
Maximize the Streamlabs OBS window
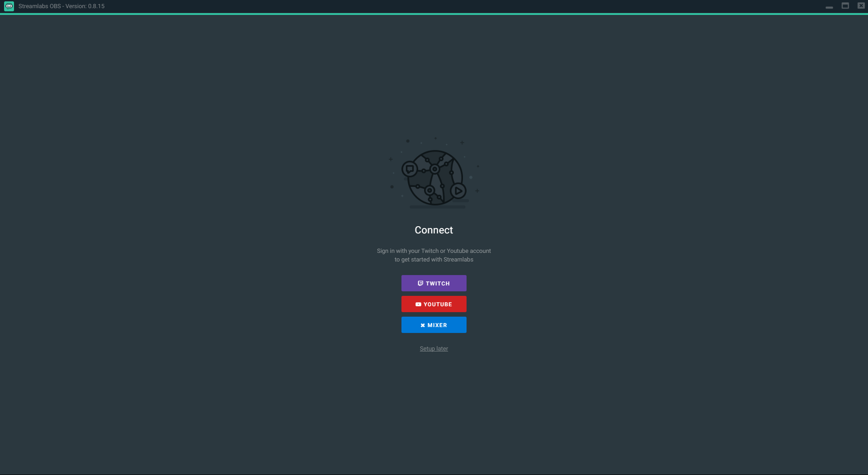[x=845, y=6]
